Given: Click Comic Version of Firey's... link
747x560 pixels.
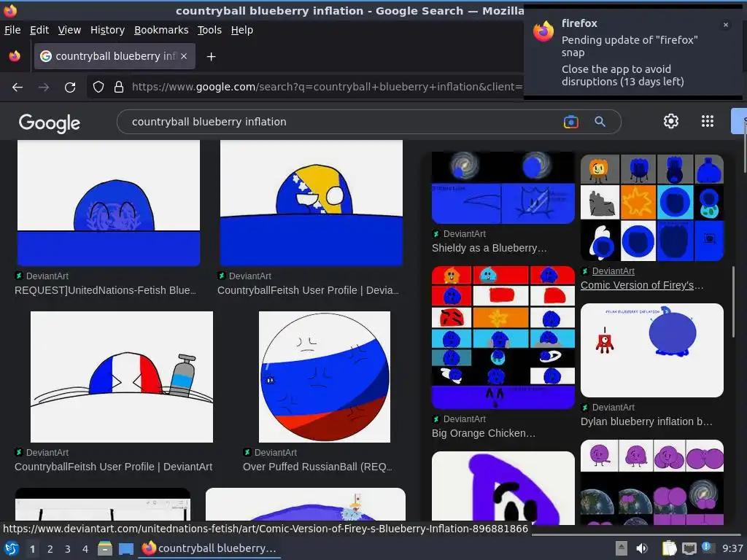Looking at the screenshot, I should (642, 285).
